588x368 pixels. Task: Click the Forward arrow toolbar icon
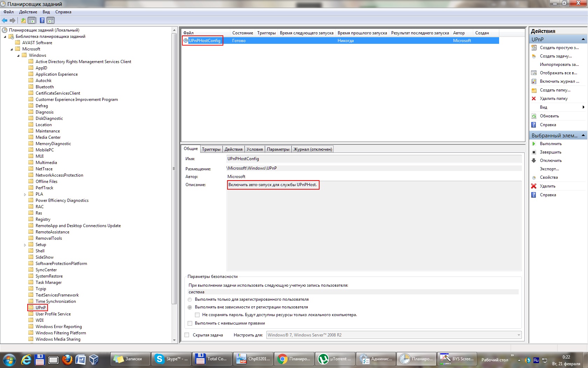(x=13, y=20)
